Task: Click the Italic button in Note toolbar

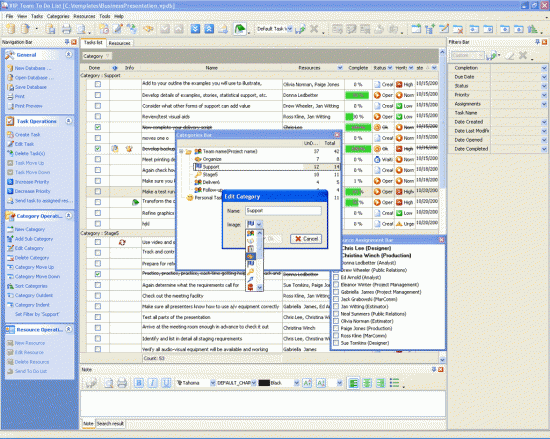Action: coord(153,383)
